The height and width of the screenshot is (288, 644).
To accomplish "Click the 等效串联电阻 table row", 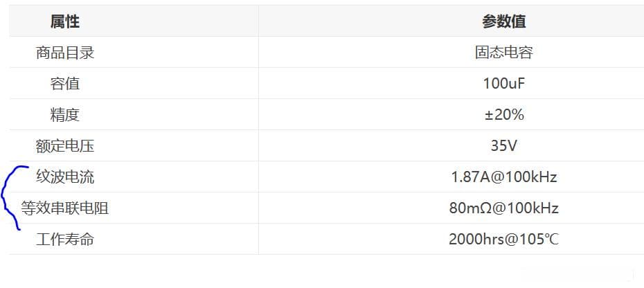I will [327, 208].
